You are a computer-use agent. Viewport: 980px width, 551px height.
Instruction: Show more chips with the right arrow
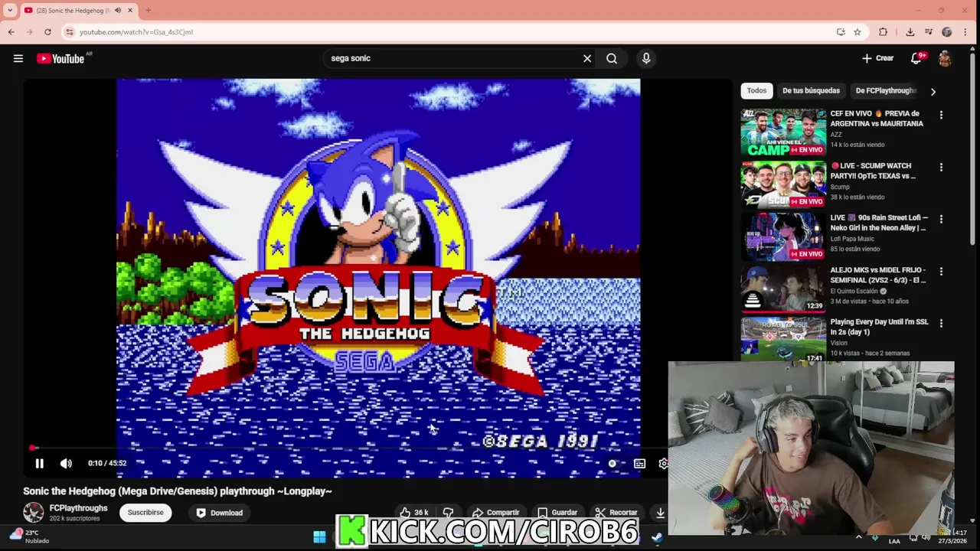click(x=933, y=91)
